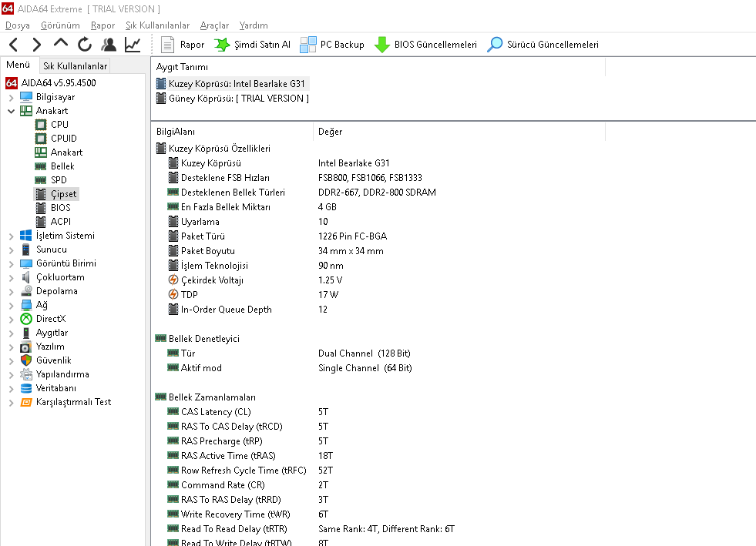Collapse the Anakart tree node
Image resolution: width=756 pixels, height=546 pixels.
click(11, 111)
